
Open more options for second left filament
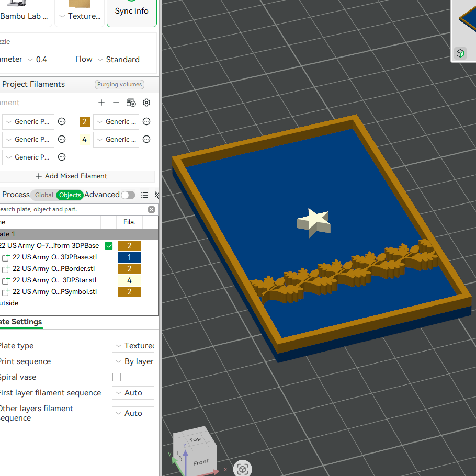coord(62,139)
